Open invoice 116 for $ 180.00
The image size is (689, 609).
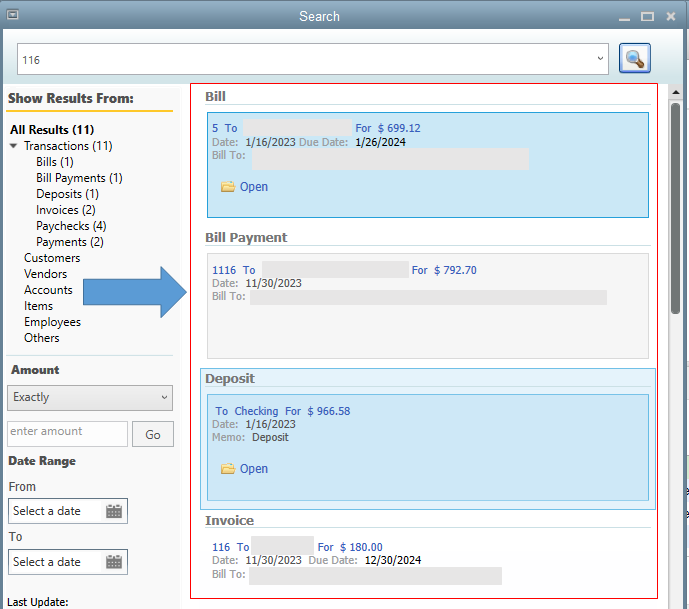click(297, 547)
